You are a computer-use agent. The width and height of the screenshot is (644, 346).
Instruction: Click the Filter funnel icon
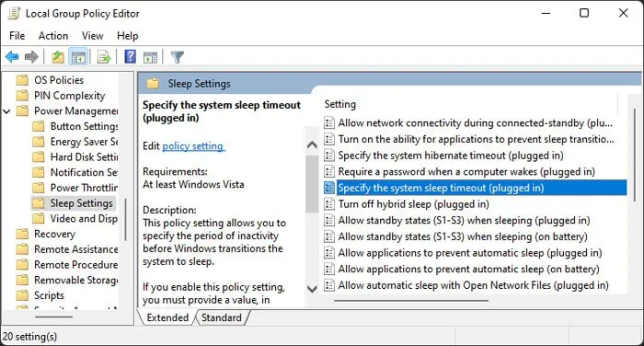click(x=178, y=57)
